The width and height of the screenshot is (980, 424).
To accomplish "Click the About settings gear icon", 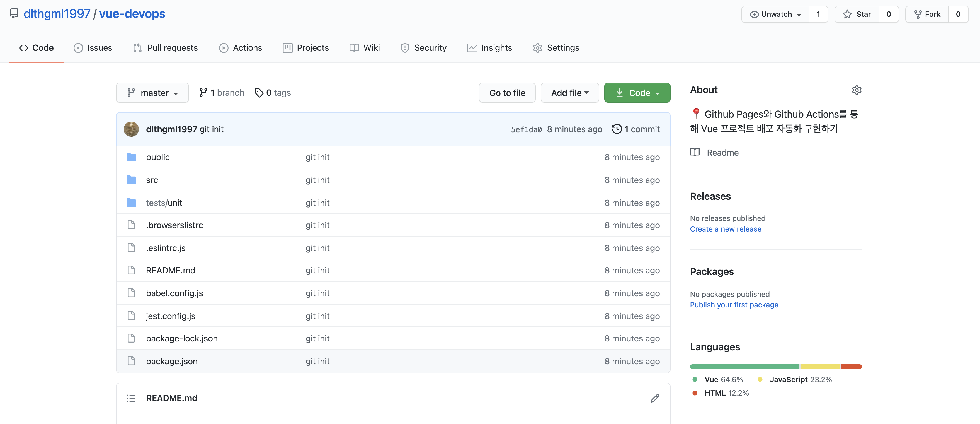I will 856,90.
